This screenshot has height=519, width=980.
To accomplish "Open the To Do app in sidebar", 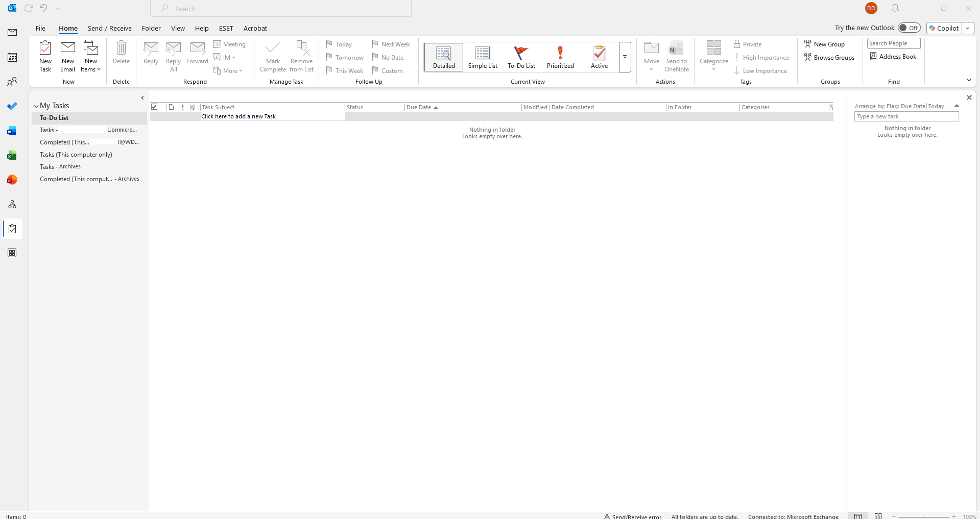I will 12,106.
